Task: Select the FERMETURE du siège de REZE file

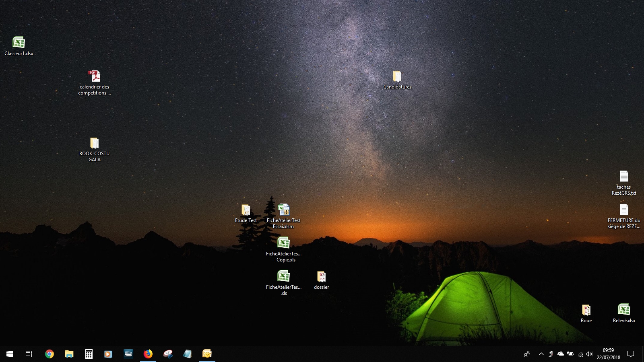Action: pos(624,216)
